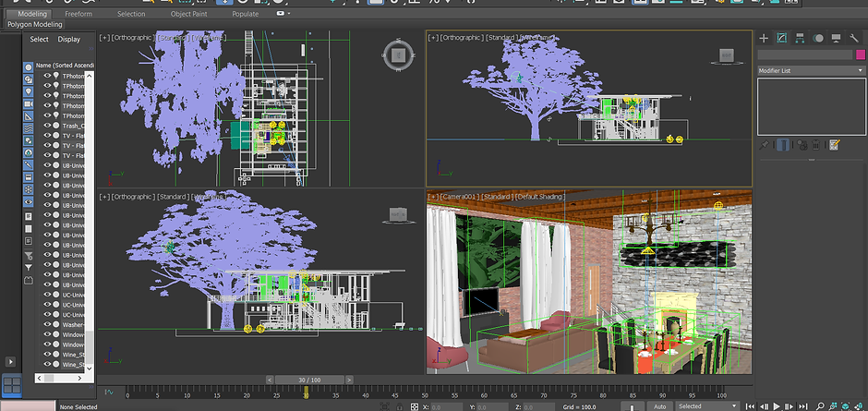
Task: Toggle Display Hidden Objects eye filter
Action: [x=29, y=201]
